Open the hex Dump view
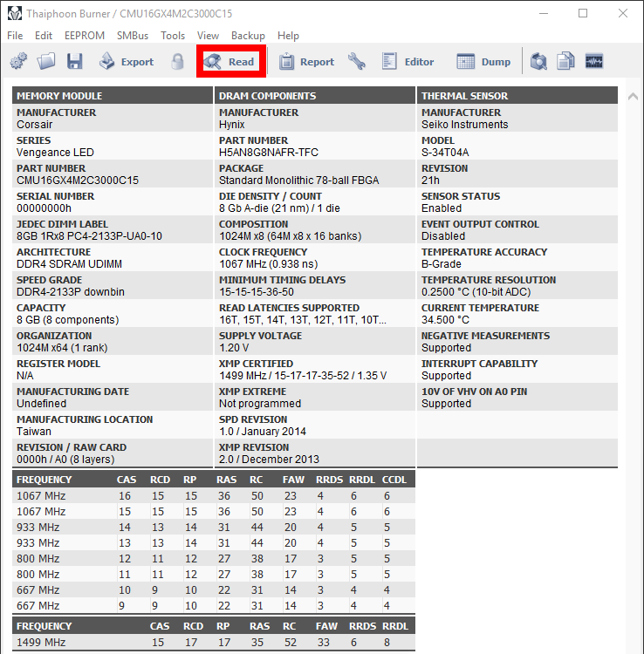Viewport: 644px width, 654px height. [483, 62]
